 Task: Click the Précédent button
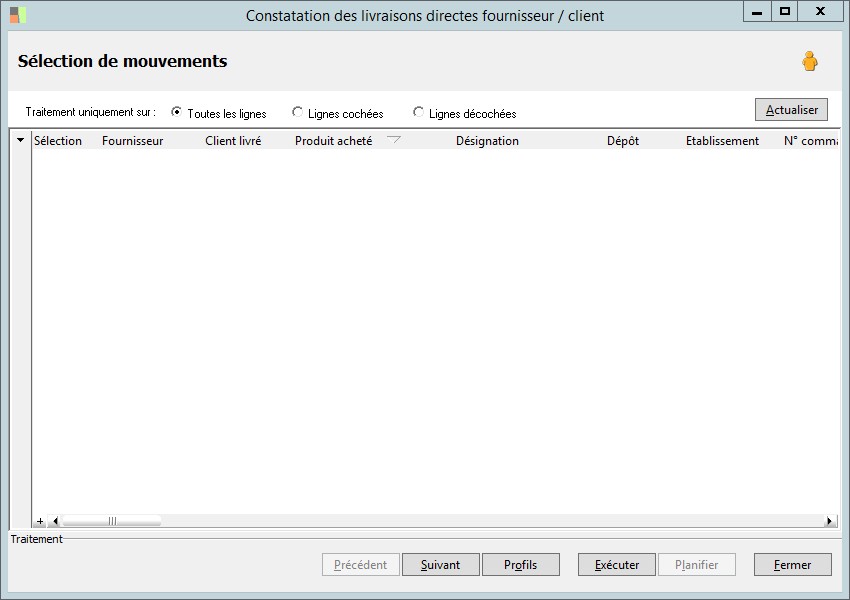point(360,565)
